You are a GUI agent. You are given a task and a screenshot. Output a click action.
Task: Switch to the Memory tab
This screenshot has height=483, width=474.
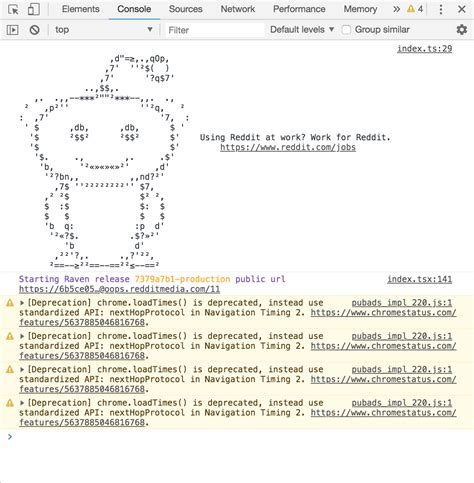point(360,9)
